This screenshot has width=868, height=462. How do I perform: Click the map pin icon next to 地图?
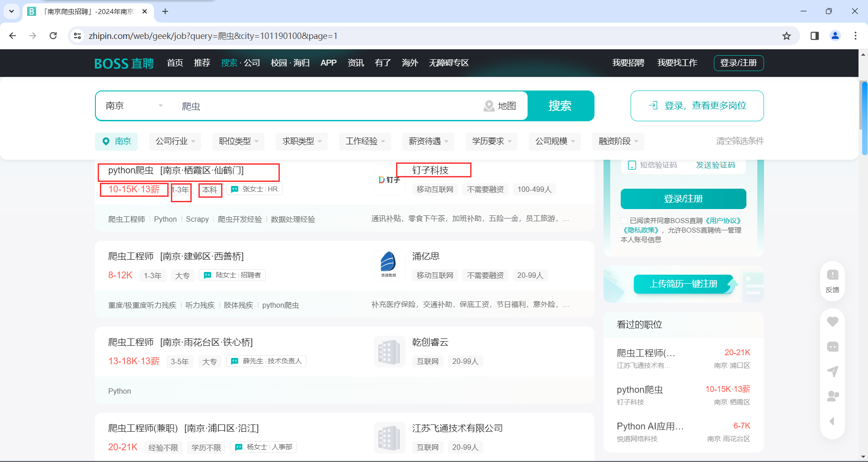tap(489, 106)
